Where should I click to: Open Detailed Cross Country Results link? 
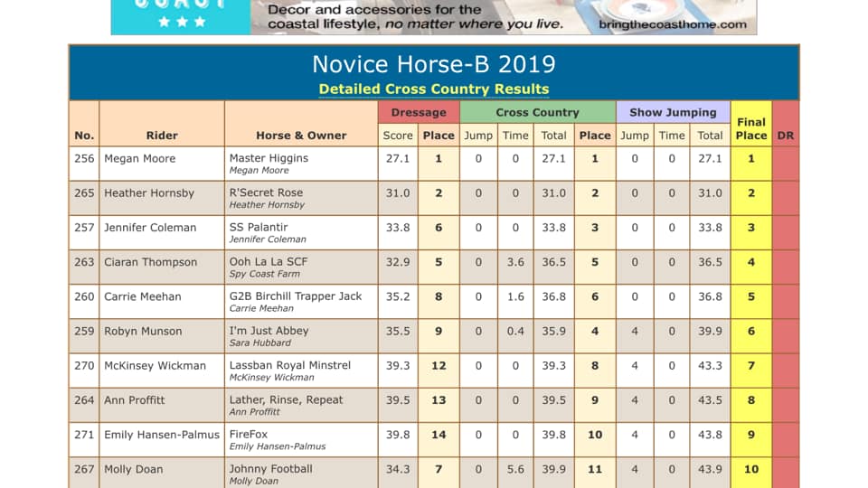(x=433, y=89)
